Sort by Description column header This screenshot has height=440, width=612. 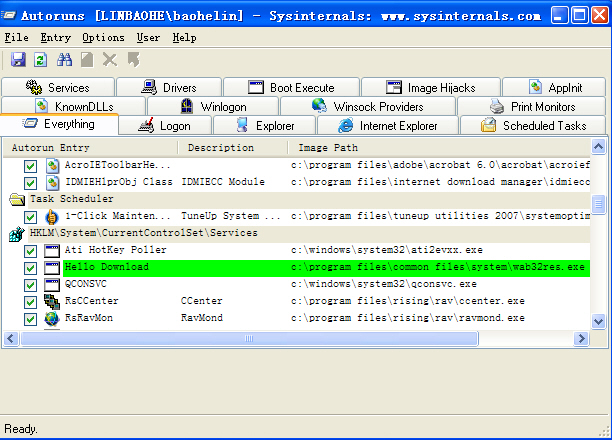[x=233, y=148]
